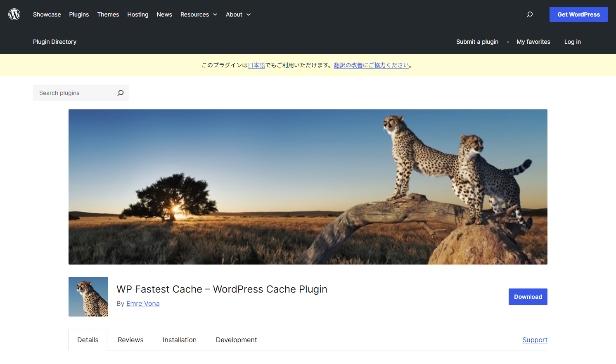
Task: Switch to the Installation tab
Action: pos(180,340)
